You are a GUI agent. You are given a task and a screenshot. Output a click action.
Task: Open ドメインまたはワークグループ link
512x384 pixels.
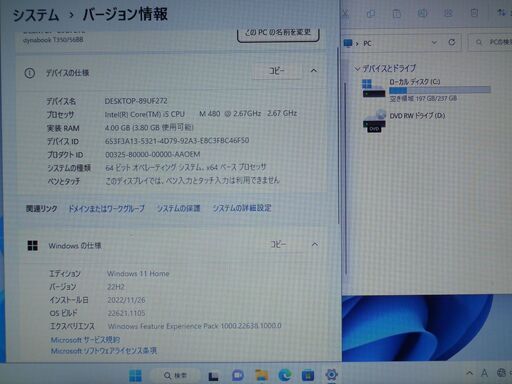pos(106,209)
